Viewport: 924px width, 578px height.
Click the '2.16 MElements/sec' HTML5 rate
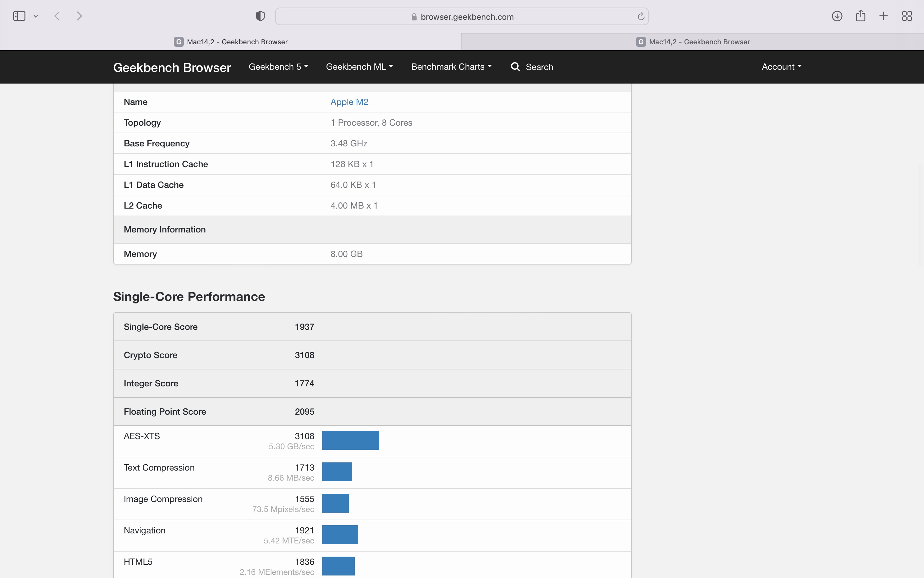[x=277, y=572]
